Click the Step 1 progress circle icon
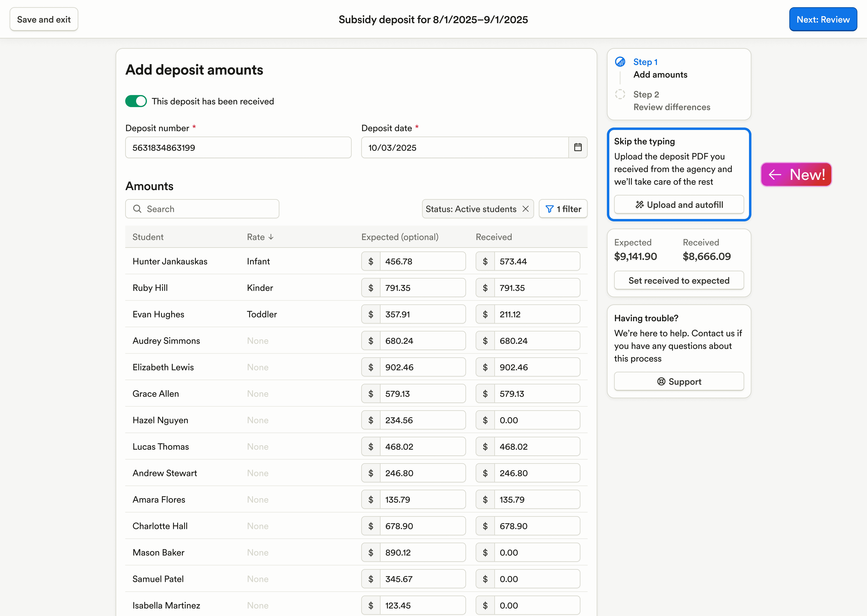The image size is (867, 616). pos(620,62)
